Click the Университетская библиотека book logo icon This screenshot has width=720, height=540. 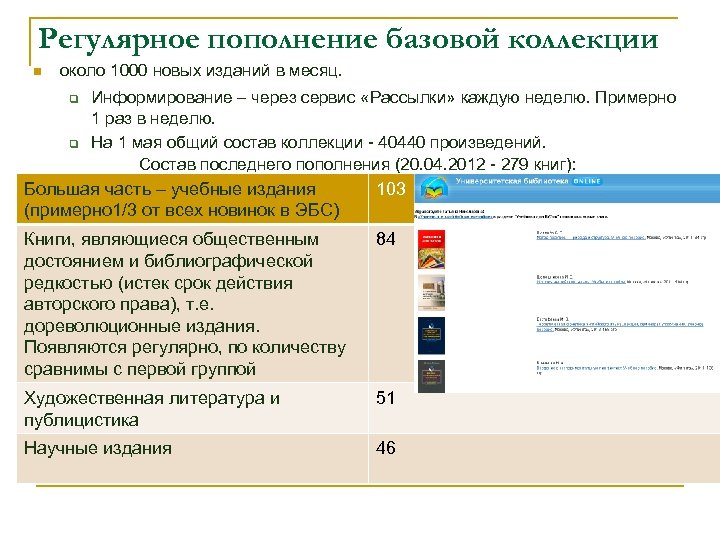434,187
